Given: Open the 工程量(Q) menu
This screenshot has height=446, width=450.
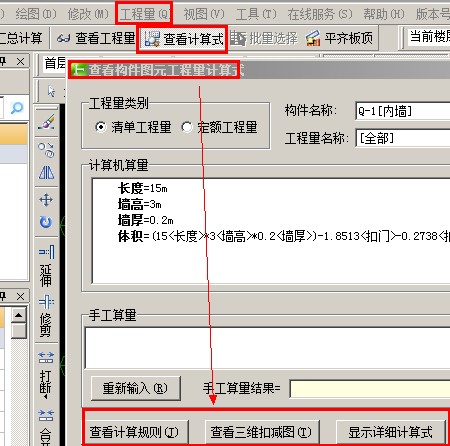Looking at the screenshot, I should 145,14.
